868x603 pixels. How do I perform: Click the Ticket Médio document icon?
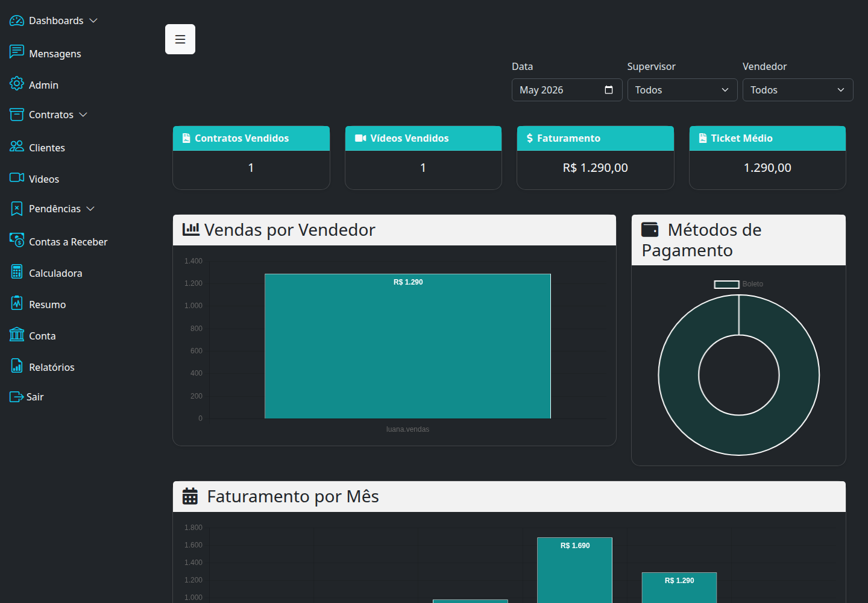pyautogui.click(x=703, y=138)
